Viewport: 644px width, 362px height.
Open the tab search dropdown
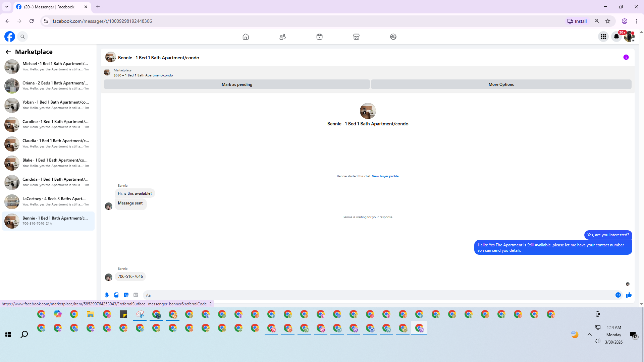7,7
